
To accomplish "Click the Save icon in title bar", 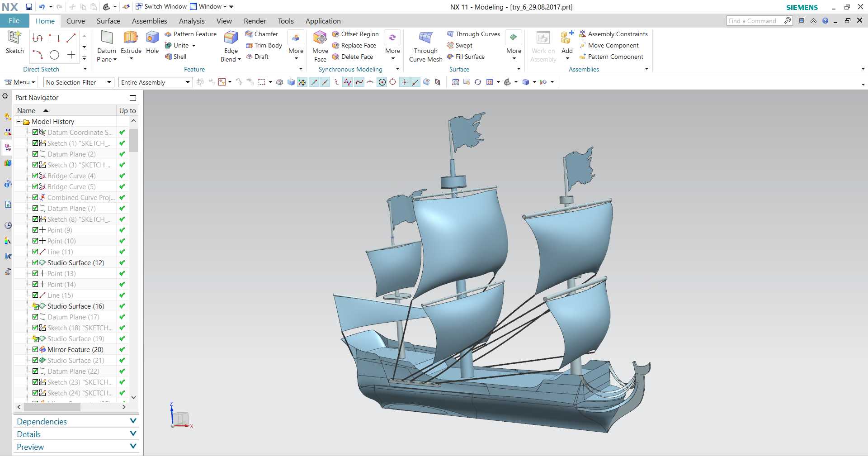I will tap(29, 7).
